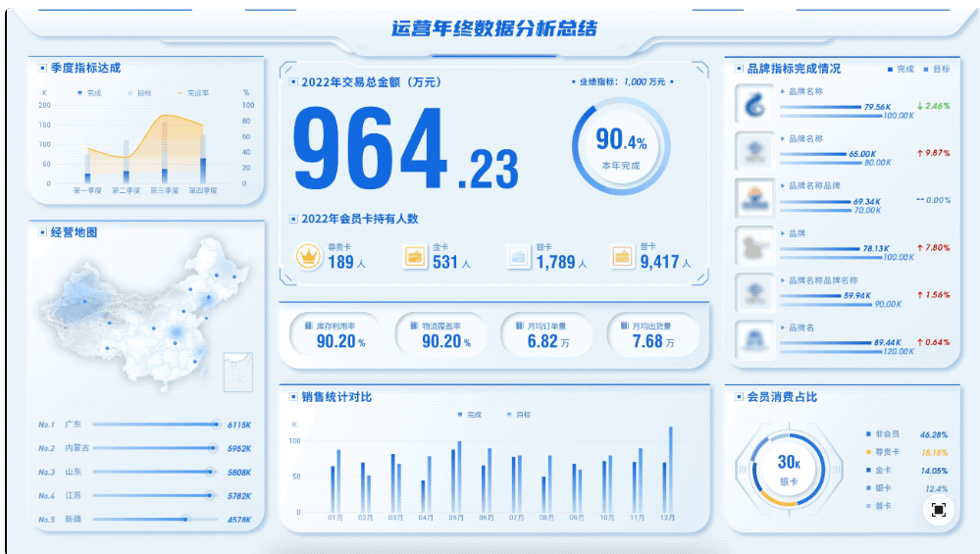Click the wallet icon for 普卡

[x=622, y=256]
